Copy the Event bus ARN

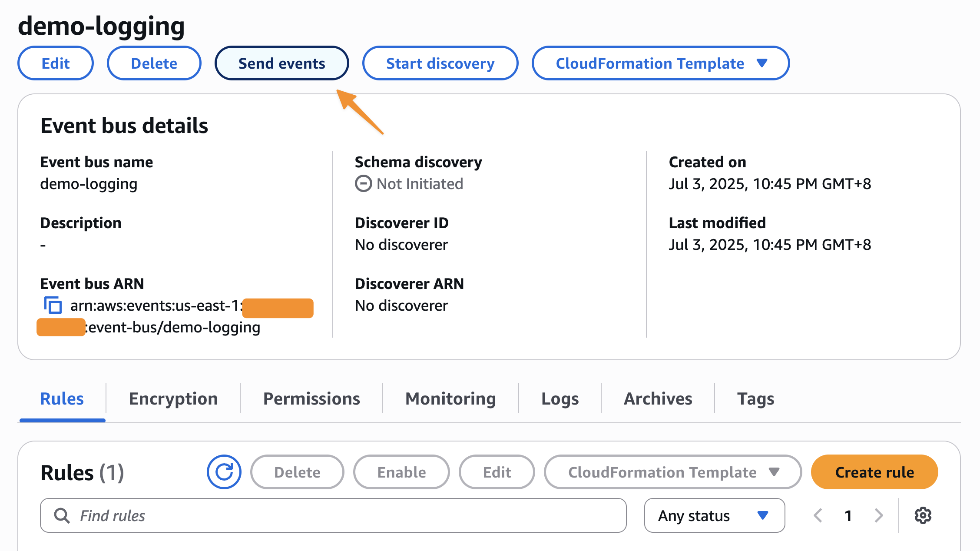53,305
